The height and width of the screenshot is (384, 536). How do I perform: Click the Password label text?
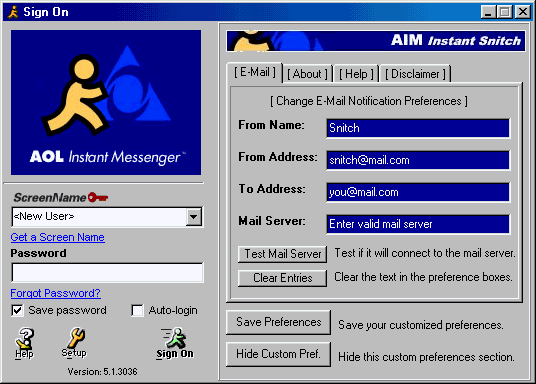click(x=38, y=253)
